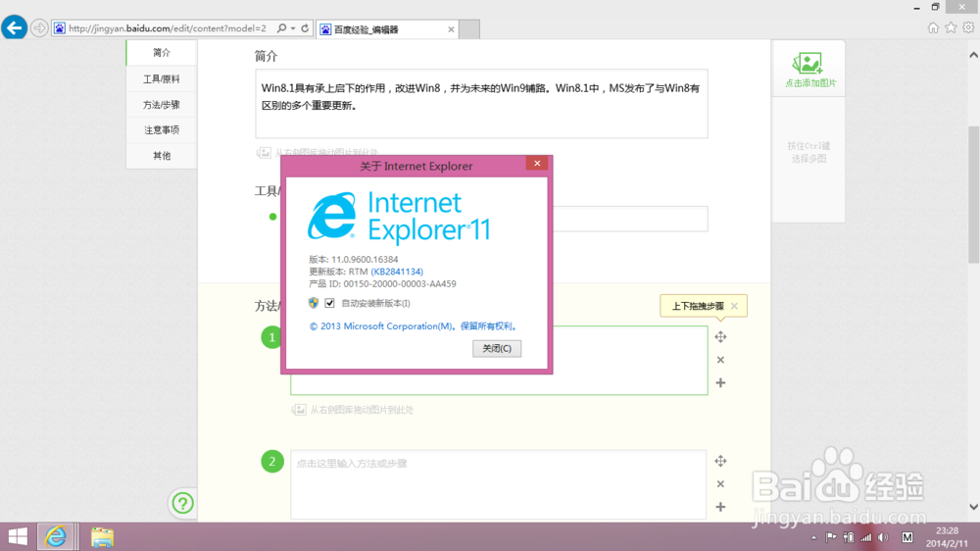Click the vertical scrollbar thumb
Image resolution: width=980 pixels, height=551 pixels.
(974, 194)
